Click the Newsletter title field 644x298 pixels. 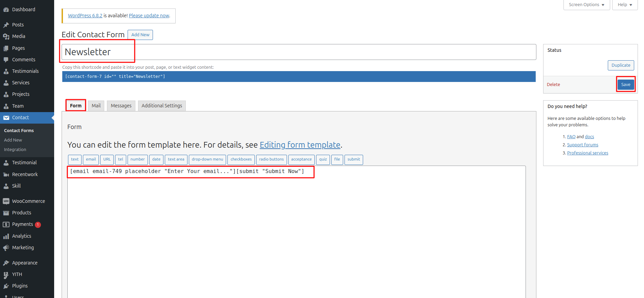click(x=299, y=52)
